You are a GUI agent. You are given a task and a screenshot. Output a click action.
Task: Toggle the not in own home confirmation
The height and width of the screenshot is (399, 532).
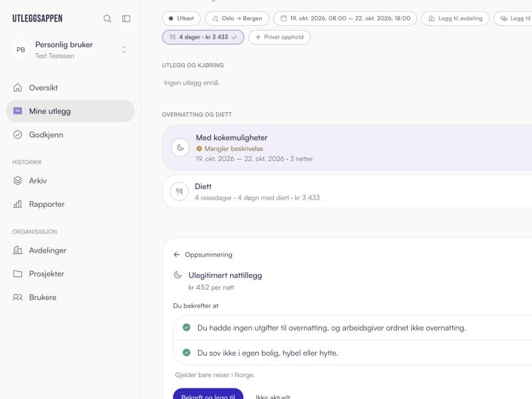(x=186, y=352)
